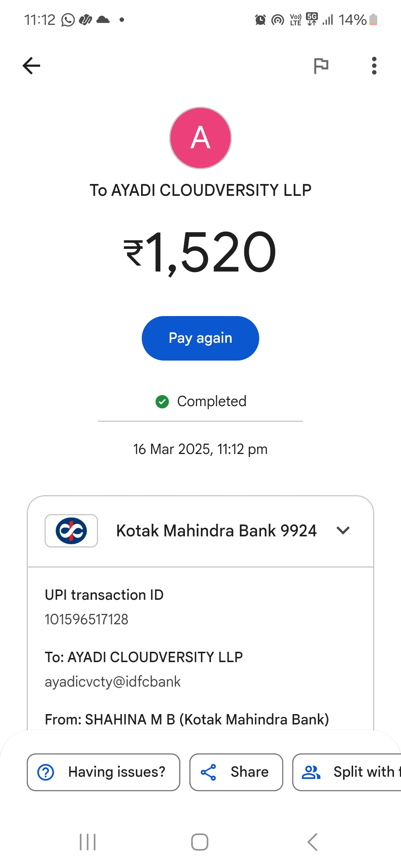Image resolution: width=401 pixels, height=868 pixels.
Task: Tap the Having issues? button
Action: pos(104,772)
